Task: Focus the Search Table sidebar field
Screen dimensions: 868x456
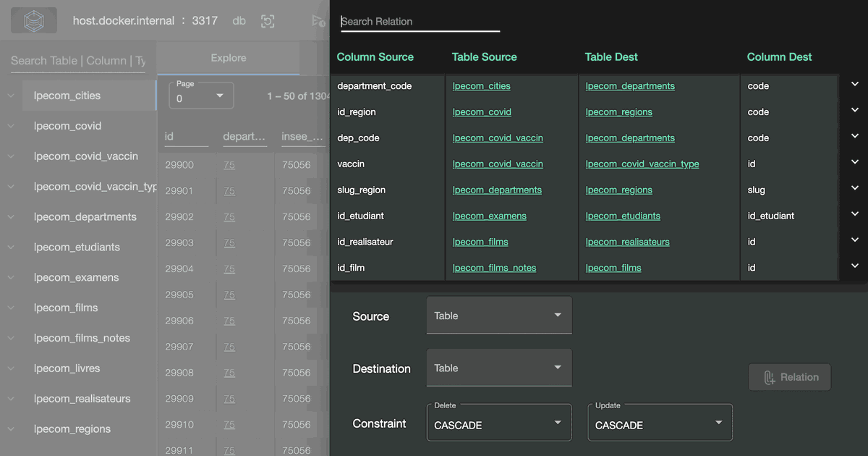Action: (x=77, y=61)
